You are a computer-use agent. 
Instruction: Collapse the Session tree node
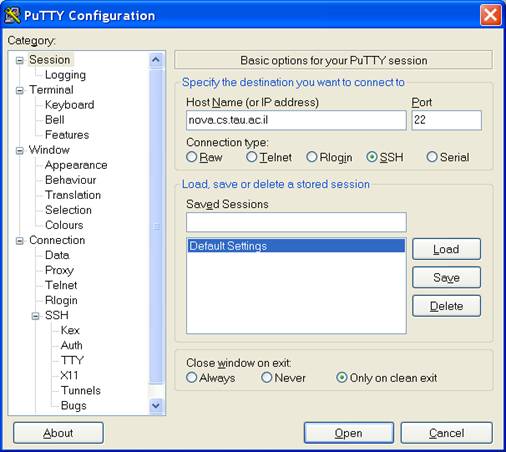tap(20, 60)
